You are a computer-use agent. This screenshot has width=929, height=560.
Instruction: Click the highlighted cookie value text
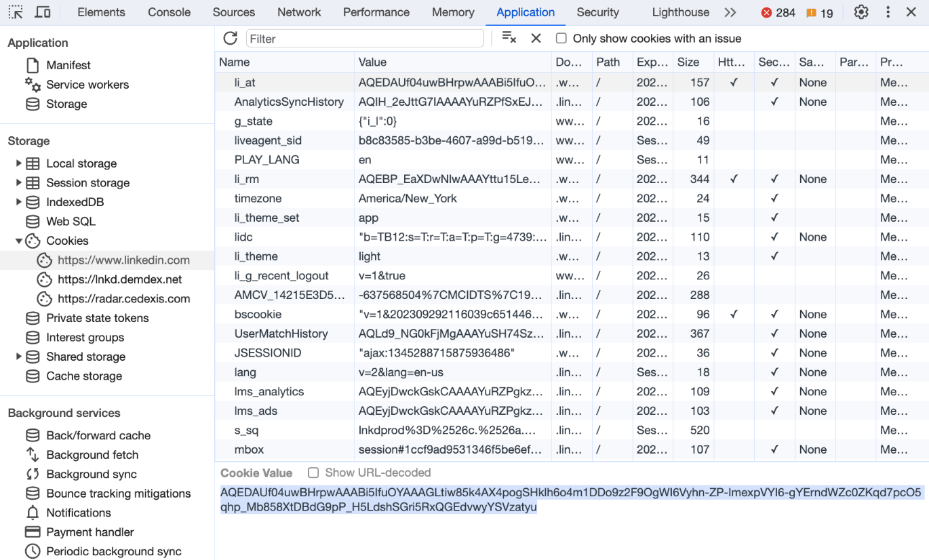pyautogui.click(x=571, y=500)
